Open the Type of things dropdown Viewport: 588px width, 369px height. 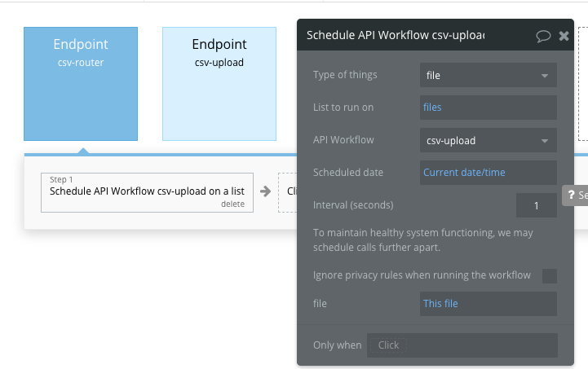(x=488, y=76)
